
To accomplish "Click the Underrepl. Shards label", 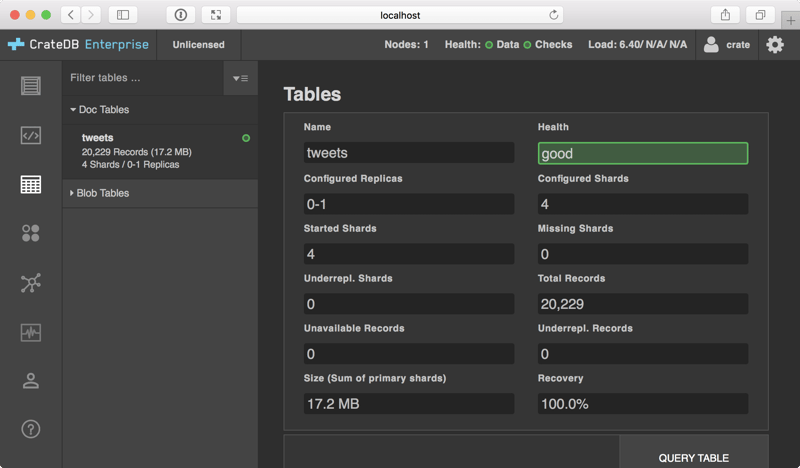I will (348, 279).
